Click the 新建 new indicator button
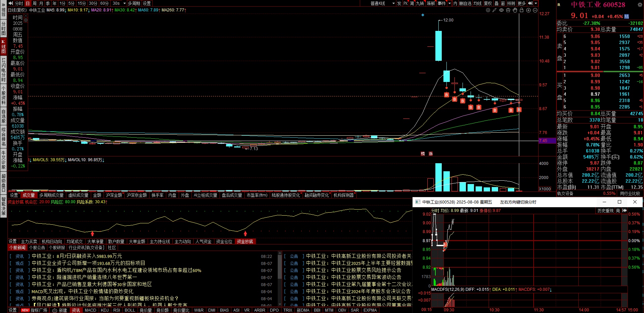Screen dimensions: 644x313 pyautogui.click(x=60, y=310)
